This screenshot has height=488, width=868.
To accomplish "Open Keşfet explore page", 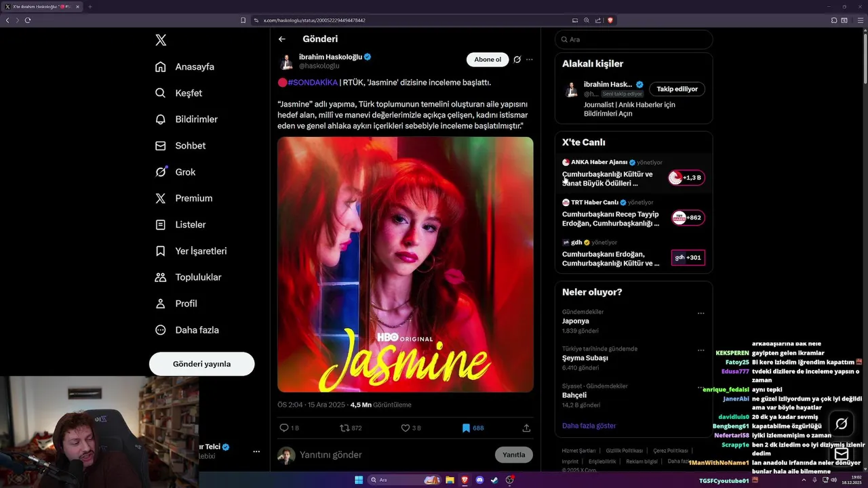I will click(x=179, y=93).
